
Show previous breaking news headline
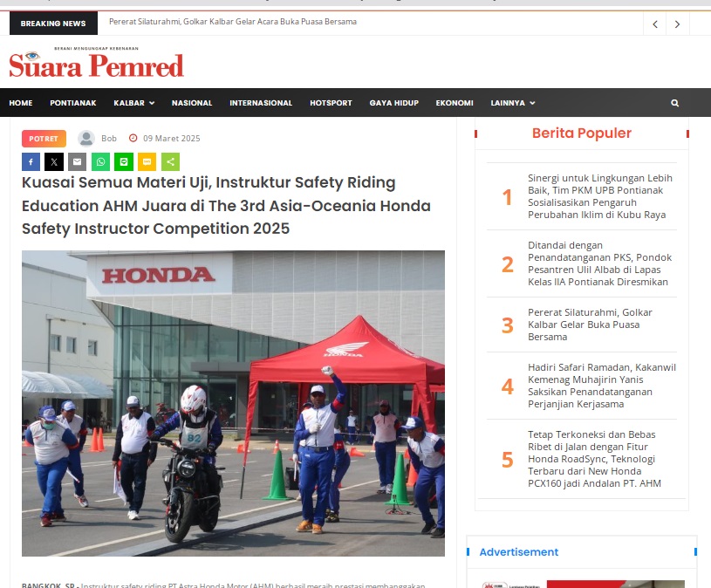(655, 24)
